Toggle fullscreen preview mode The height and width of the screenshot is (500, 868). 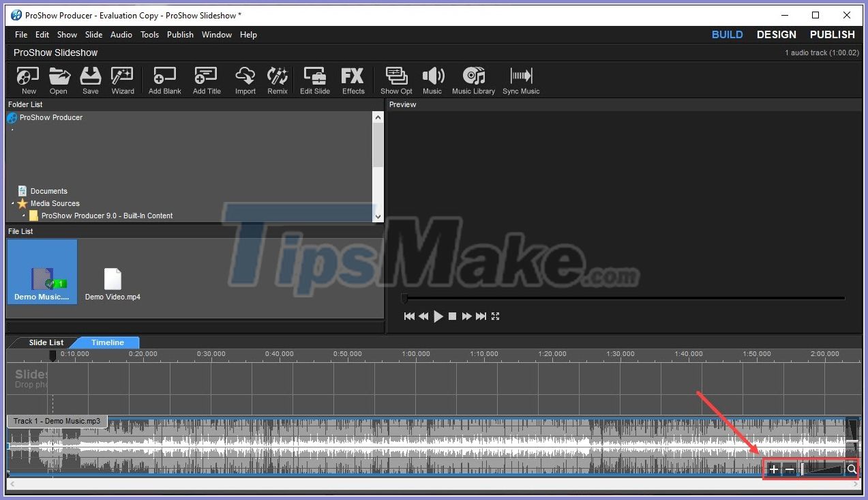click(495, 316)
